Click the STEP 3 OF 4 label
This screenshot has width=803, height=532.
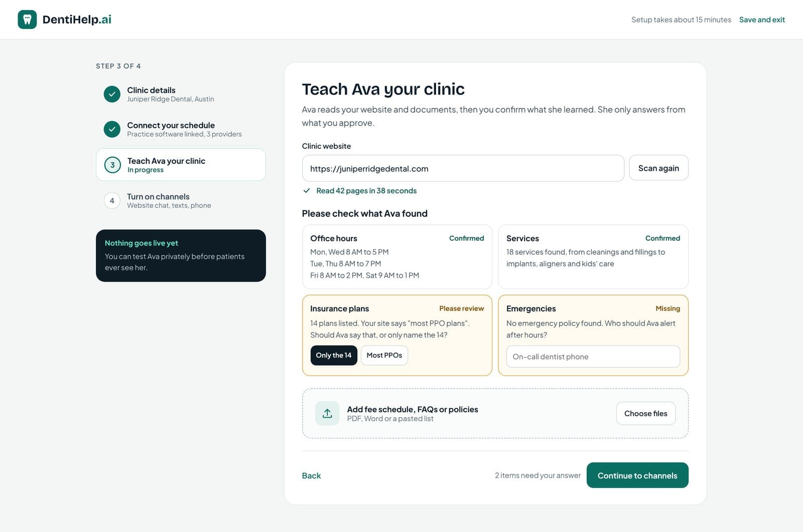coord(118,66)
